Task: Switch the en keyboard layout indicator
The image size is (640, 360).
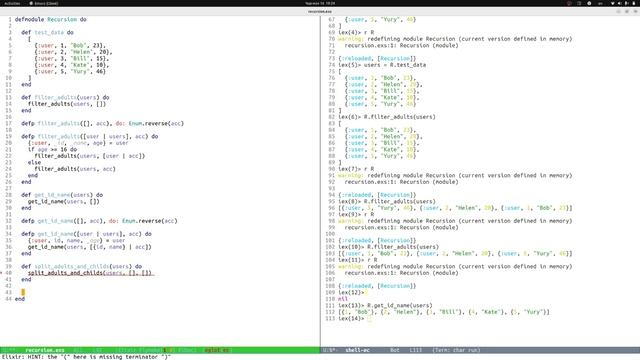Action: point(600,3)
